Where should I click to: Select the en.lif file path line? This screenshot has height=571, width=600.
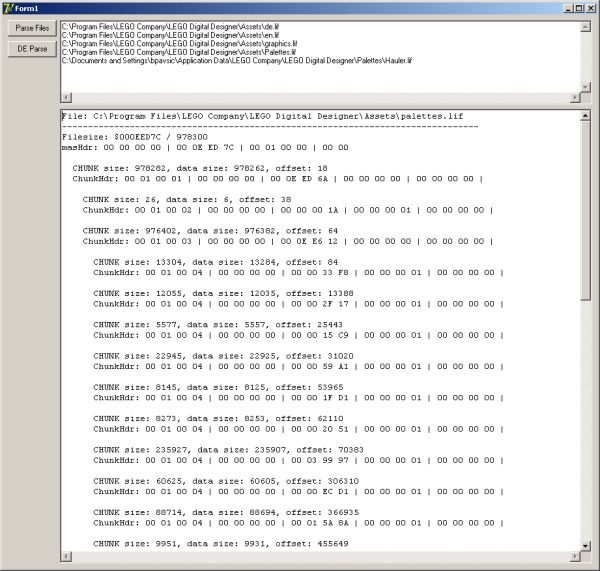[170, 35]
